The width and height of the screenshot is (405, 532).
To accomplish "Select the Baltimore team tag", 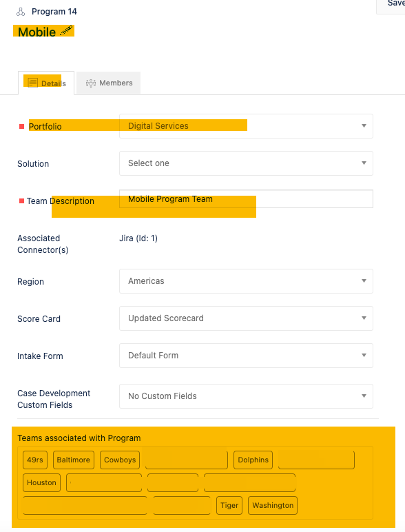I will [73, 460].
